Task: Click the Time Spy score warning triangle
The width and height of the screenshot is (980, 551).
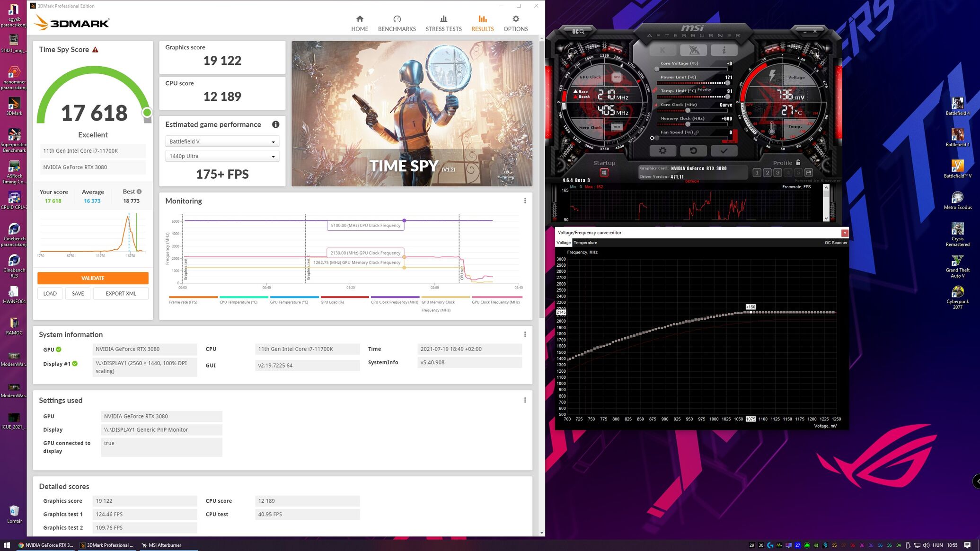Action: [x=95, y=50]
